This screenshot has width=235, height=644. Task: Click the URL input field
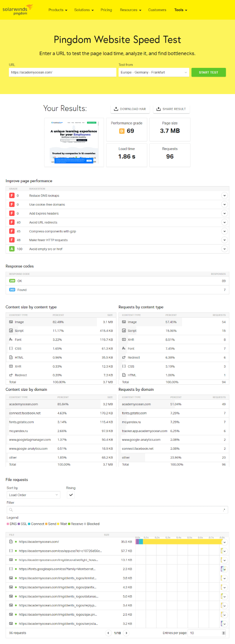tap(62, 72)
